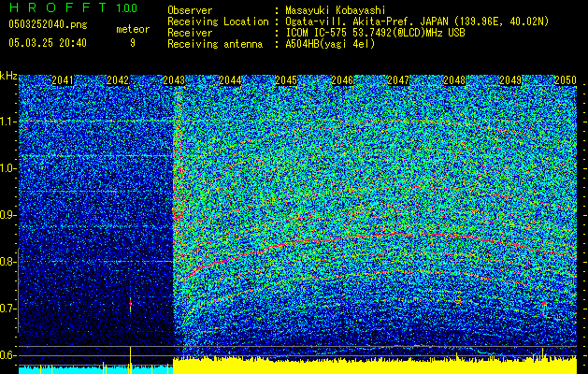Click the 0.7 frequency axis label

click(7, 309)
